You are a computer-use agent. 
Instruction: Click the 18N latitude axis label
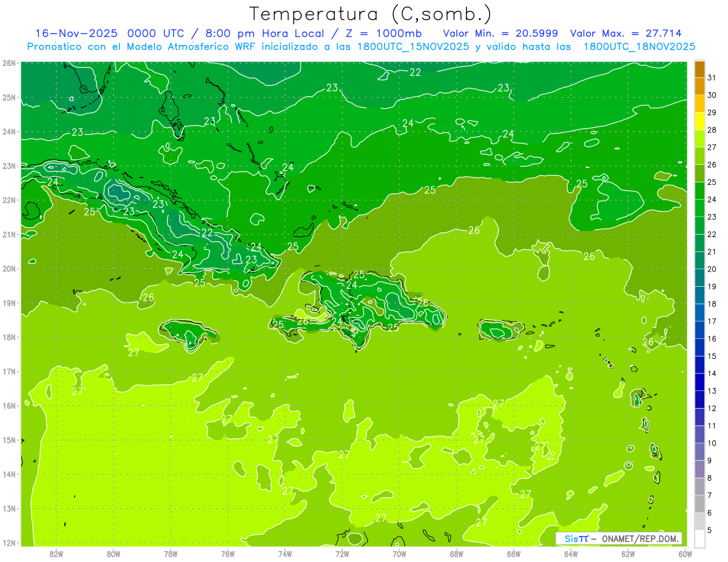(x=9, y=337)
